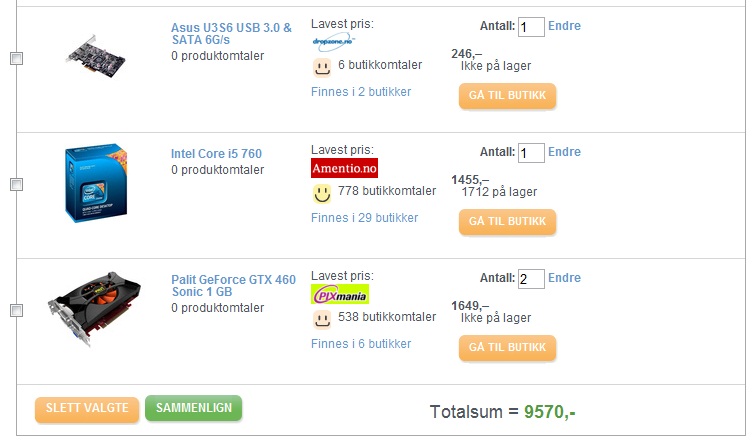The width and height of the screenshot is (753, 447).
Task: Open the Palit GeForce GTX 460 image
Action: [x=93, y=309]
